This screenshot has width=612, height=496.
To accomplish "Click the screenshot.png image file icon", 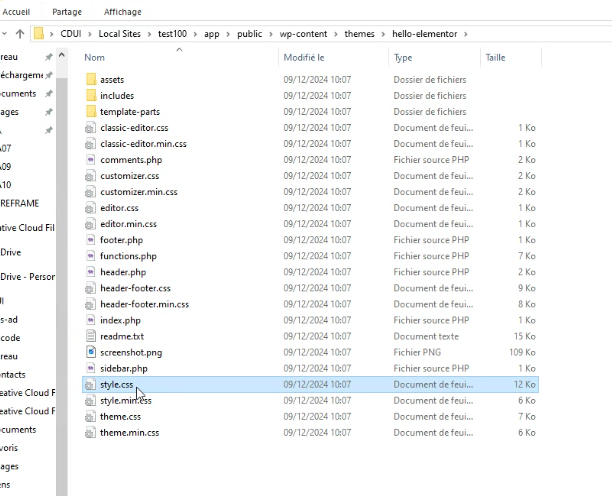I will 91,352.
